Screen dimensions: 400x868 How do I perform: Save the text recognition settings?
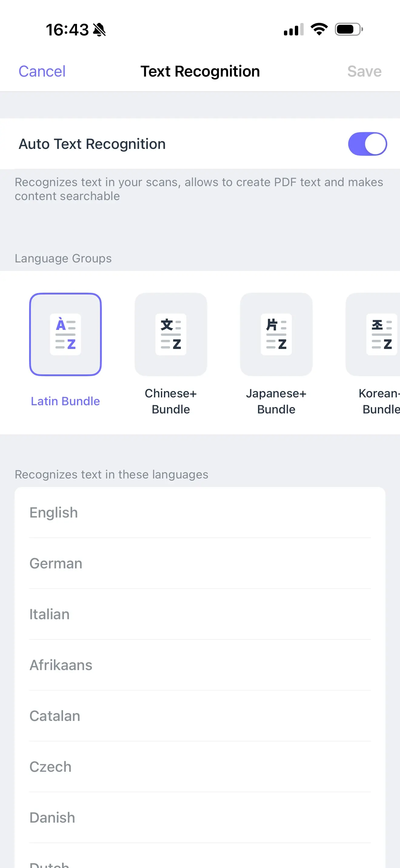point(364,71)
